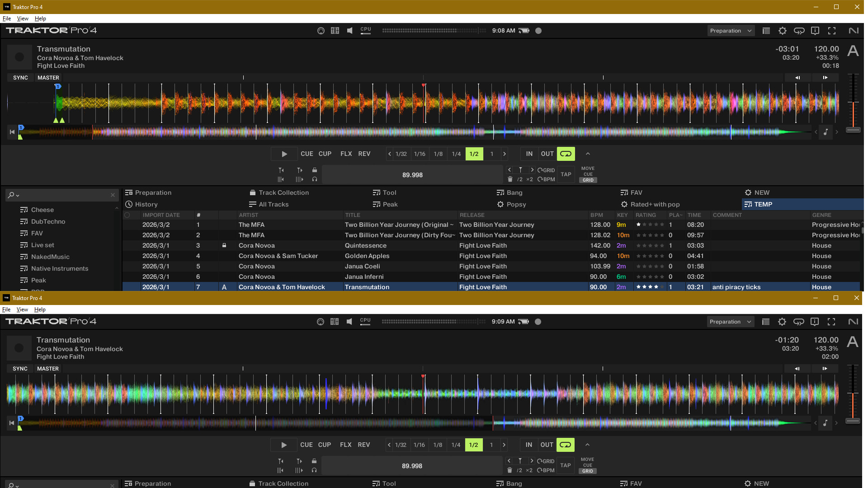
Task: Open settings gear in the top Traktor window
Action: click(x=782, y=31)
